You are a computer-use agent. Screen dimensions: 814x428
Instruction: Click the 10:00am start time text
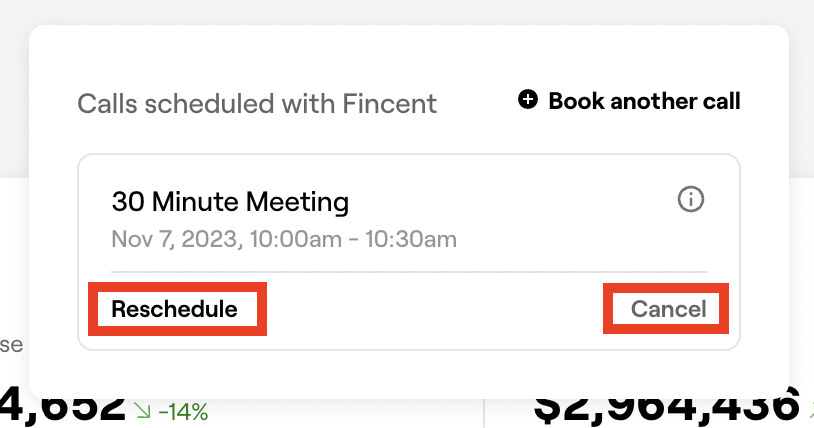296,239
